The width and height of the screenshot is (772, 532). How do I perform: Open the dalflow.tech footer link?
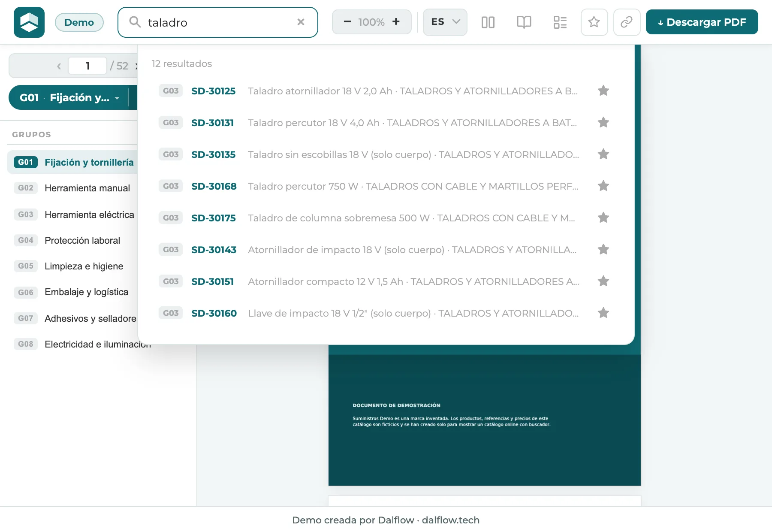tap(451, 520)
